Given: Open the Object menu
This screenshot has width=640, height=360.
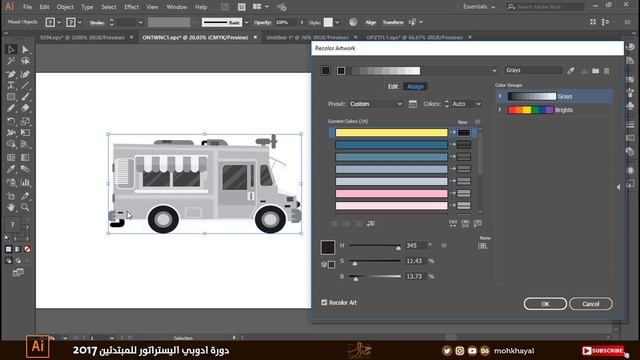Looking at the screenshot, I should (65, 7).
